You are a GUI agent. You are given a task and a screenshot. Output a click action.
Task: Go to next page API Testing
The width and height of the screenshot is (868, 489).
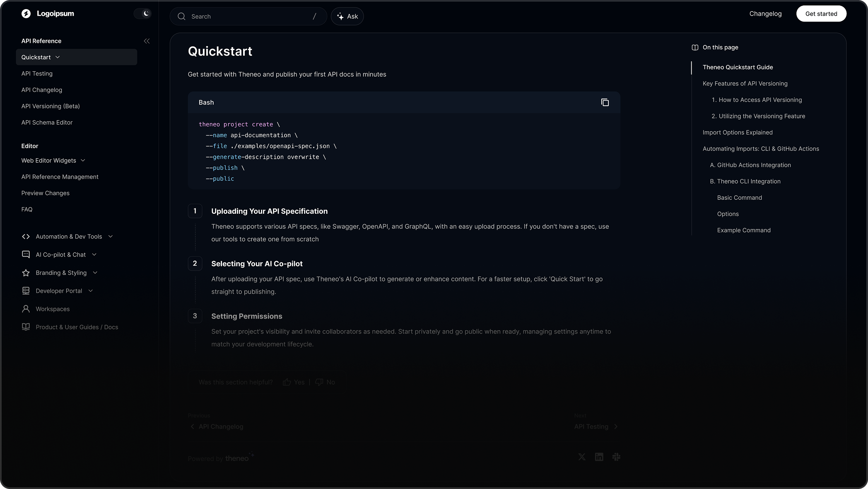click(x=591, y=427)
